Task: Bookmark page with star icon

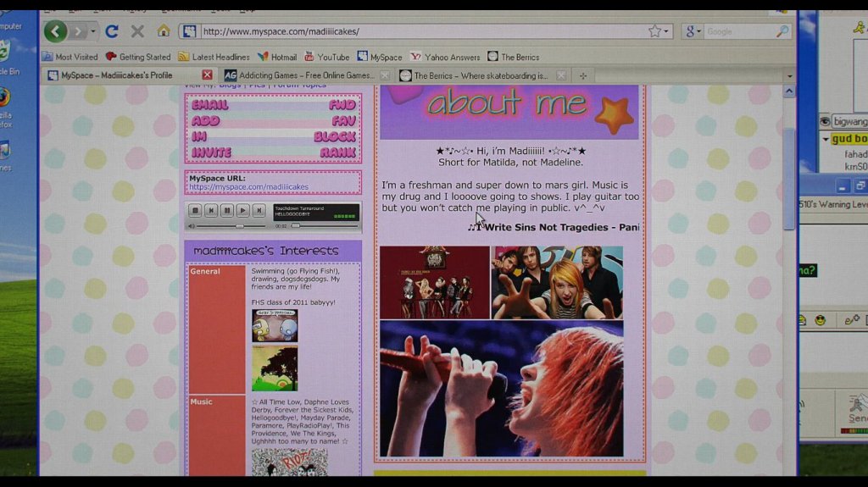Action: pyautogui.click(x=654, y=31)
